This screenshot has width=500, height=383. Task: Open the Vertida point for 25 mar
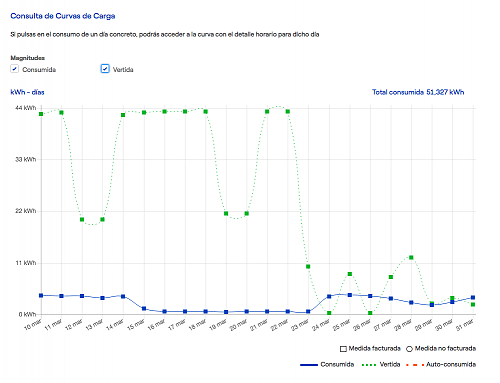tap(350, 274)
